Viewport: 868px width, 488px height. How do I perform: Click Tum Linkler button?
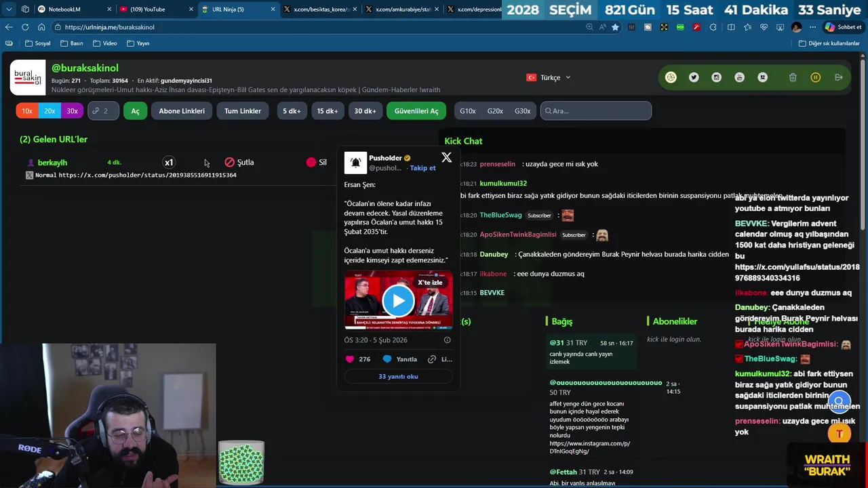[x=243, y=111]
